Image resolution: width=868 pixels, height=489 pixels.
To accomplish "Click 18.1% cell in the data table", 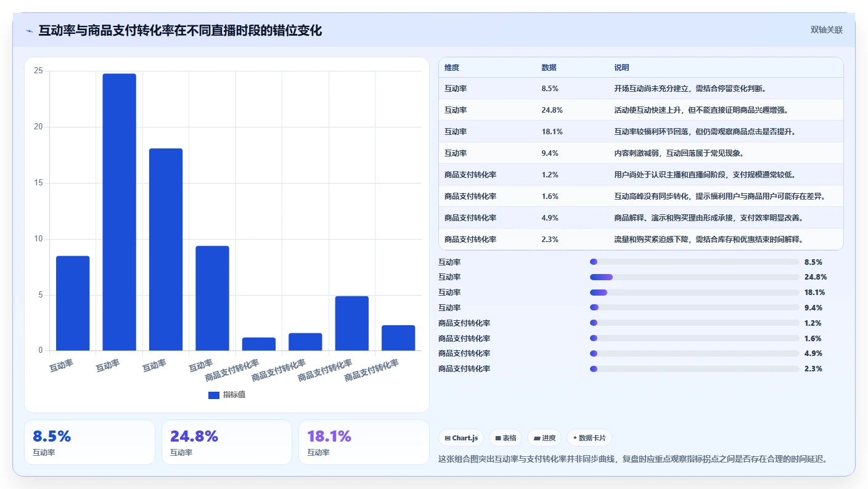I will [x=552, y=132].
